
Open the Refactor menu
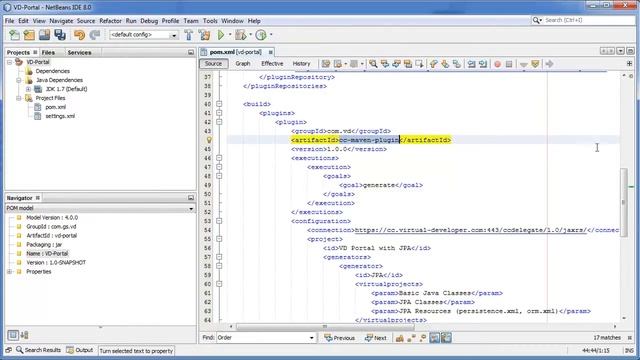click(110, 21)
